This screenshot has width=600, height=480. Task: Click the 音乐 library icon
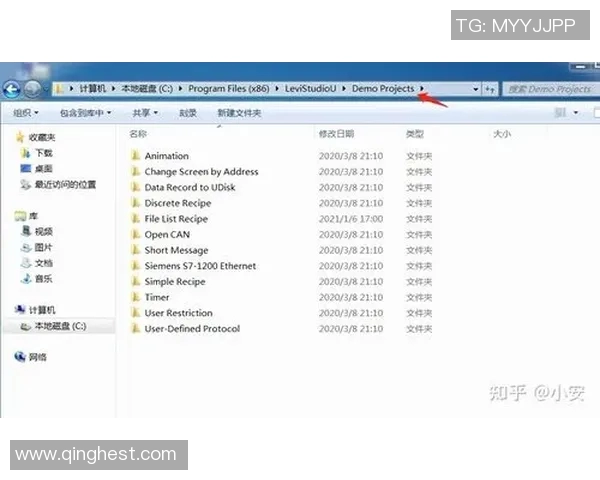pyautogui.click(x=26, y=278)
